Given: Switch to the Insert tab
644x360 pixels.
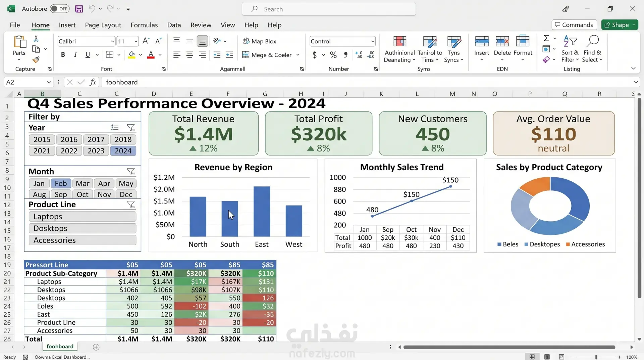Looking at the screenshot, I should pyautogui.click(x=67, y=25).
